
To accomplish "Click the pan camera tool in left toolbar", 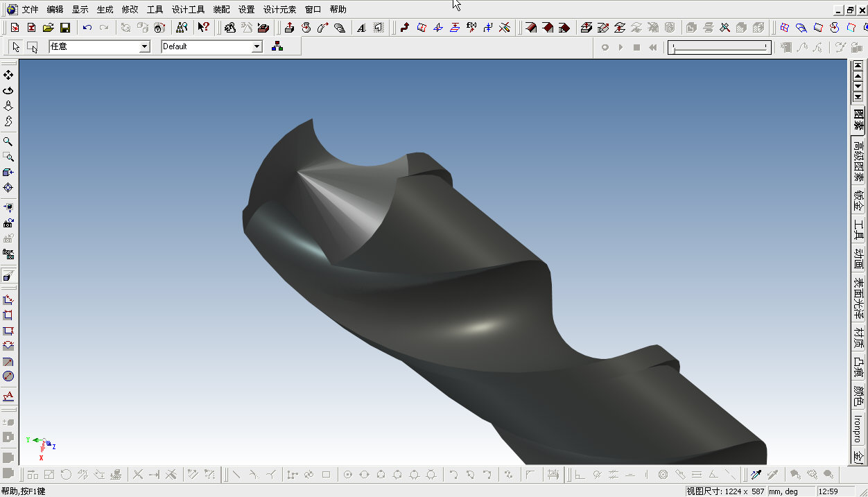I will click(x=8, y=75).
